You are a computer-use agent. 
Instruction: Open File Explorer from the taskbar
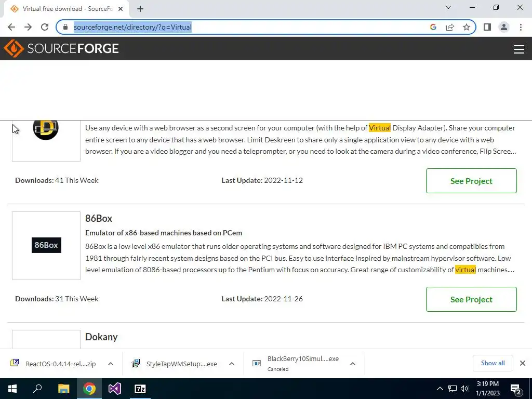click(x=63, y=389)
